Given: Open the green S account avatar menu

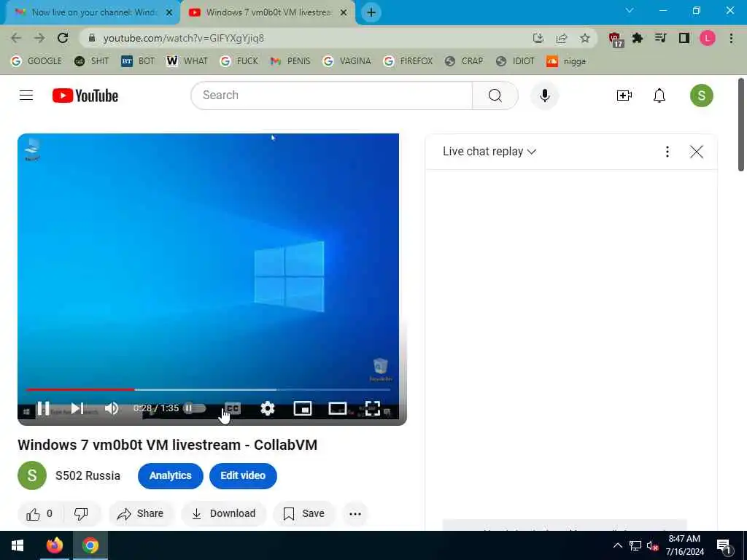Looking at the screenshot, I should pyautogui.click(x=701, y=96).
